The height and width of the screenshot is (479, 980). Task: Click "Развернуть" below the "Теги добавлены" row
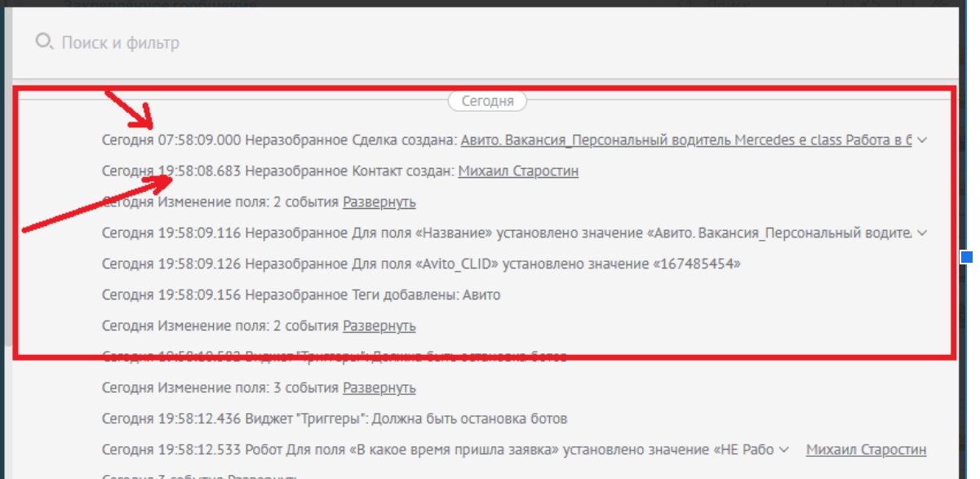[379, 326]
